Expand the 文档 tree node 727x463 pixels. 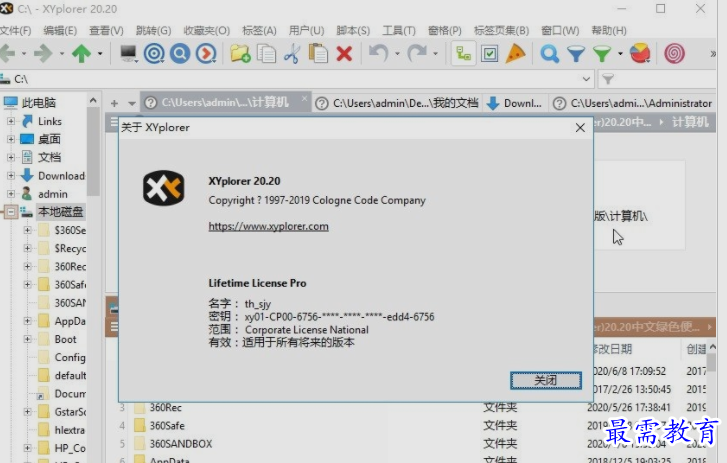tap(11, 157)
